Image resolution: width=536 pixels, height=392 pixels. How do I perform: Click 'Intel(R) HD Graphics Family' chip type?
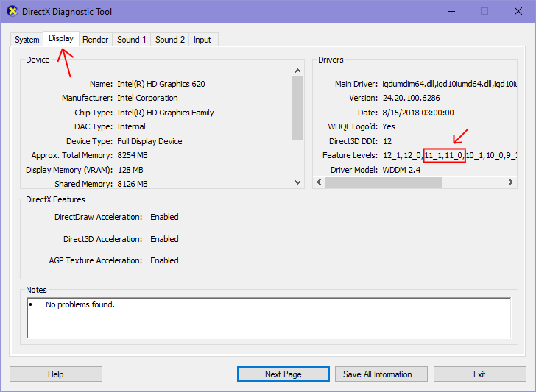[166, 113]
